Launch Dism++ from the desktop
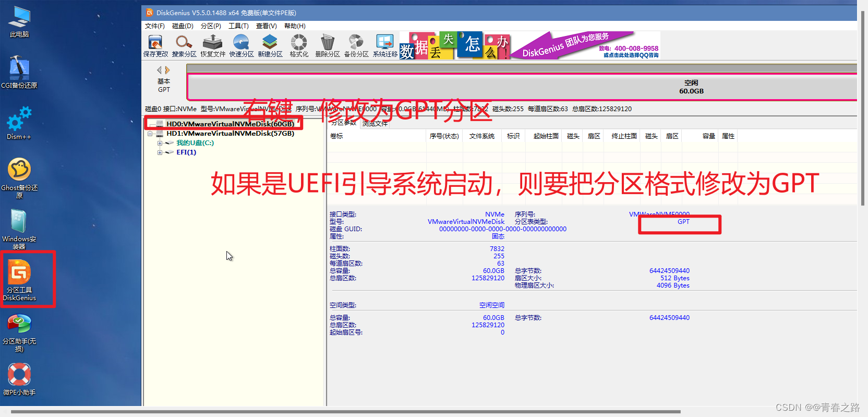Screen dimensions: 868x417 click(19, 123)
